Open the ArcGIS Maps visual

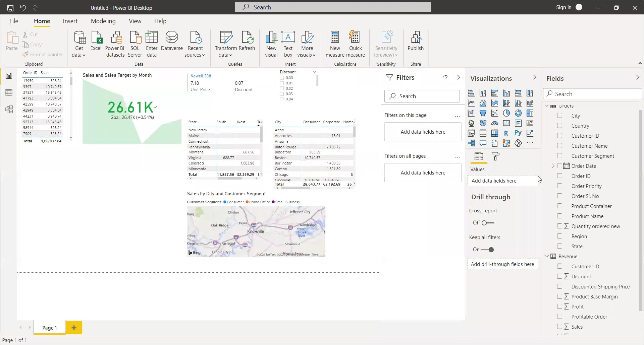(x=507, y=143)
